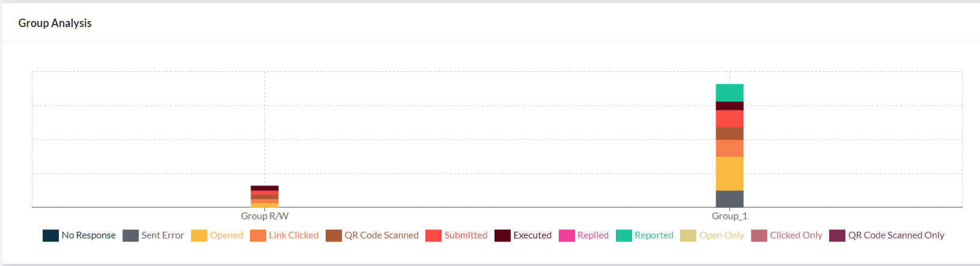Toggle the Reported series legend label
The width and height of the screenshot is (980, 266).
tap(654, 235)
